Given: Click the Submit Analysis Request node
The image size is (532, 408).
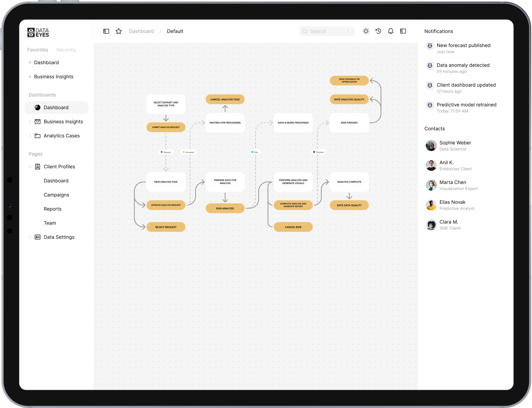Looking at the screenshot, I should point(166,127).
